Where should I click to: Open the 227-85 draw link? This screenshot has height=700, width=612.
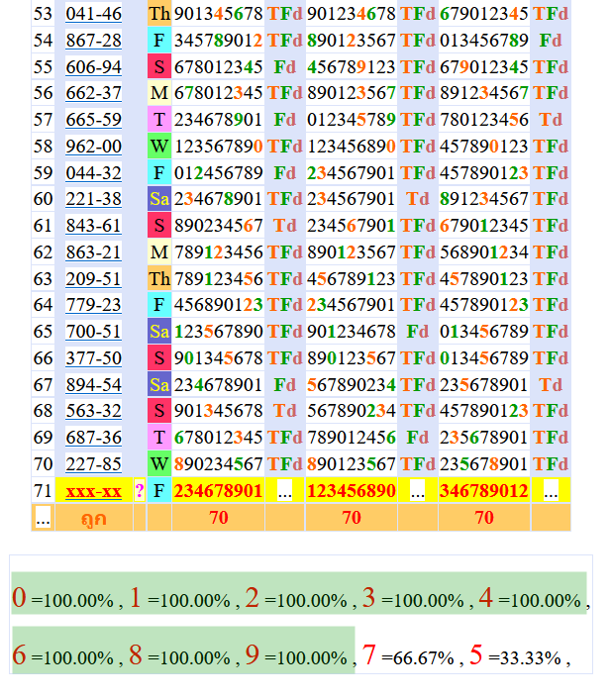(93, 463)
